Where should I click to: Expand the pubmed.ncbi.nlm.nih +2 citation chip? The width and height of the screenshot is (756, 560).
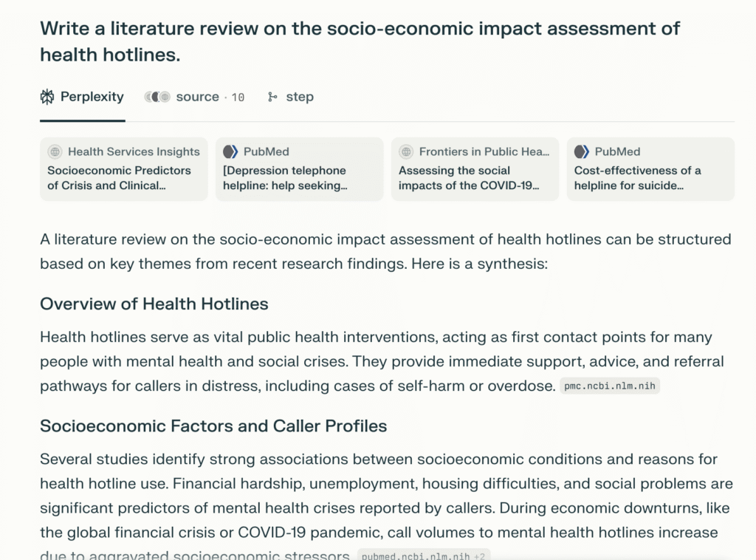423,556
